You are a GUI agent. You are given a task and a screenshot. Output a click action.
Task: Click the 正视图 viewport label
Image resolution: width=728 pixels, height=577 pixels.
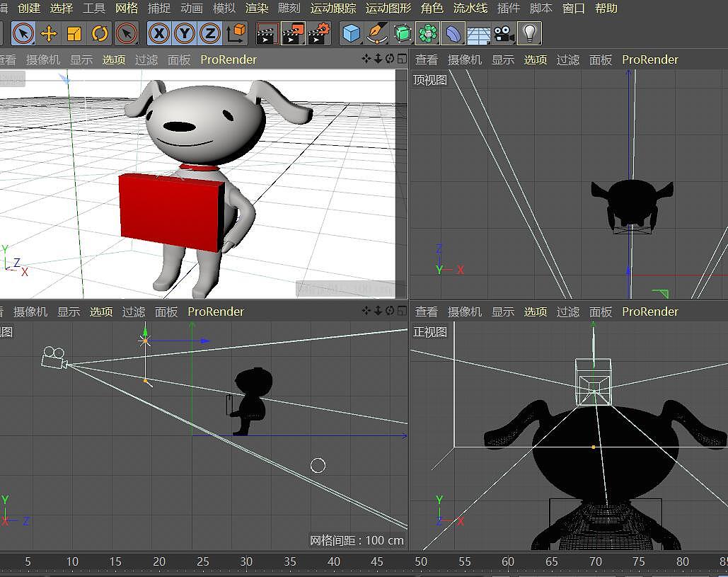point(430,332)
